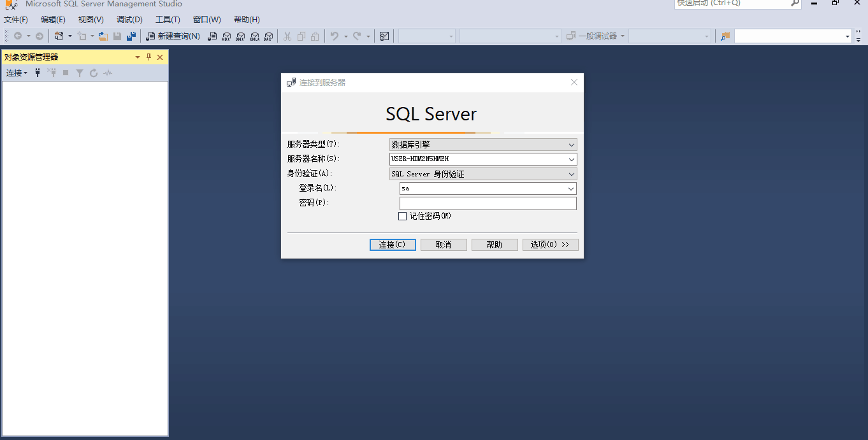Click the Navigate Forward arrow icon
The height and width of the screenshot is (440, 868).
point(40,36)
